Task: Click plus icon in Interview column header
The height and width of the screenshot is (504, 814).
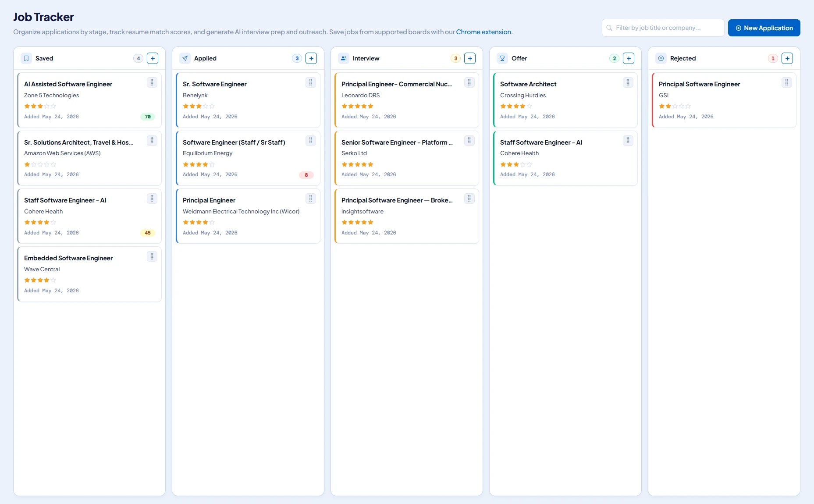Action: [x=470, y=58]
